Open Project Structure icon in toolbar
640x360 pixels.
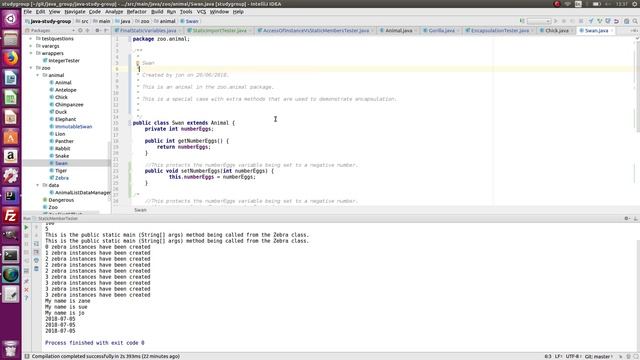(627, 21)
